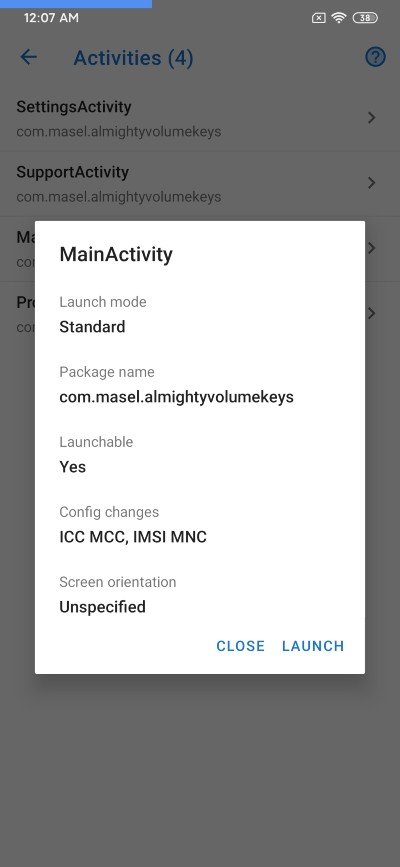Screen dimensions: 400x867
Task: Open the help question mark icon
Action: coord(375,57)
